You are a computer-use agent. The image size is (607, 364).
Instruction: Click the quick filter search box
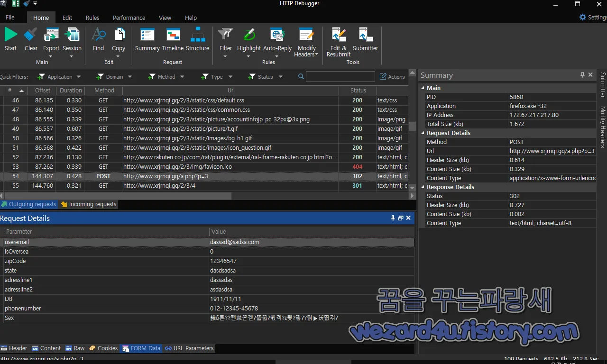tap(340, 77)
